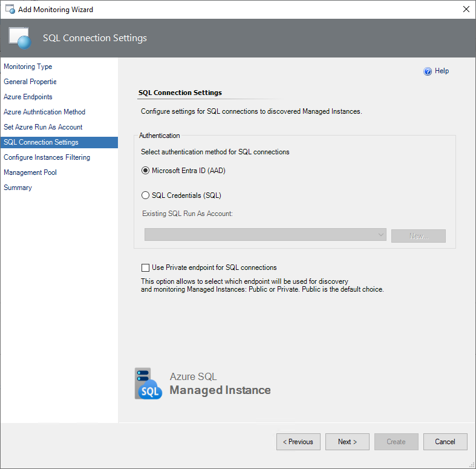The image size is (476, 469).
Task: Click the Help question mark icon
Action: pos(428,71)
